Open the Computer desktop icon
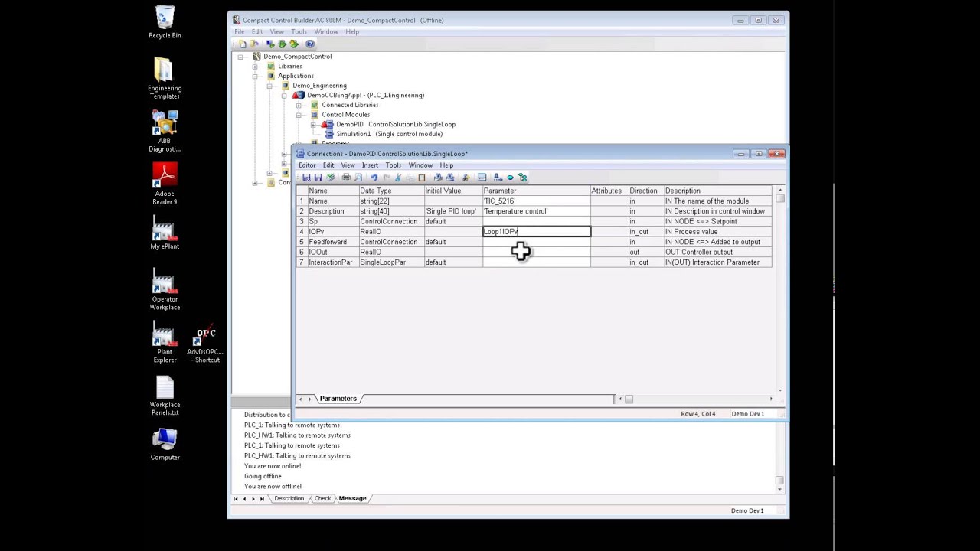Image resolution: width=980 pixels, height=551 pixels. tap(165, 444)
